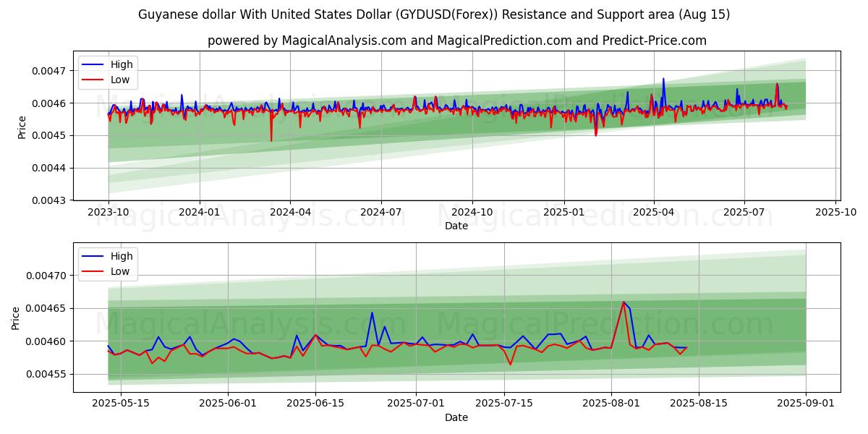Click the 2025-07-15 tick label

pyautogui.click(x=503, y=404)
